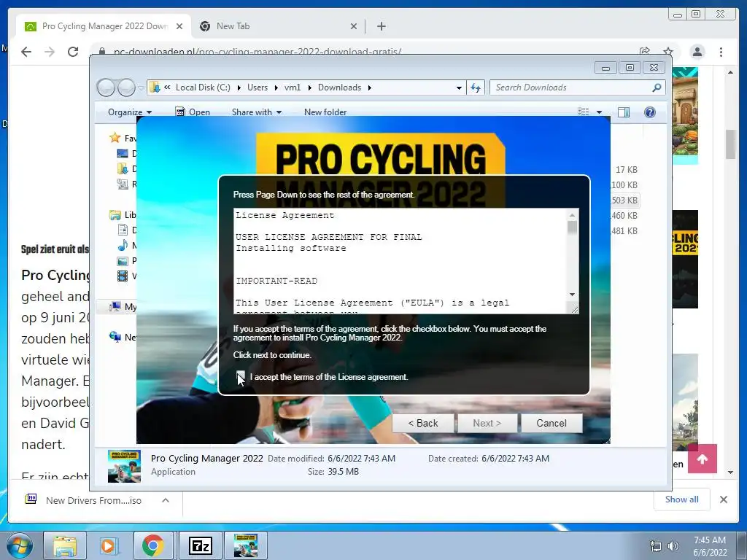The width and height of the screenshot is (747, 560).
Task: Go to the previous installer step with Back
Action: [422, 423]
